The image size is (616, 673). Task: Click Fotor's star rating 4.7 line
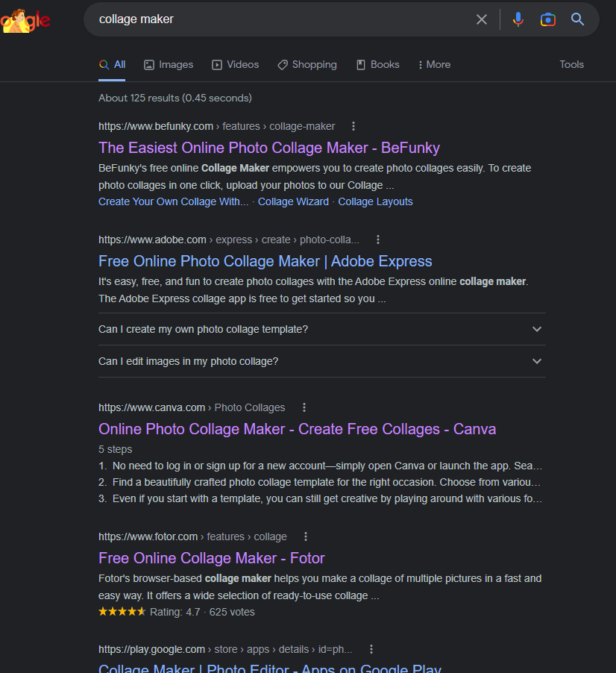tap(176, 612)
